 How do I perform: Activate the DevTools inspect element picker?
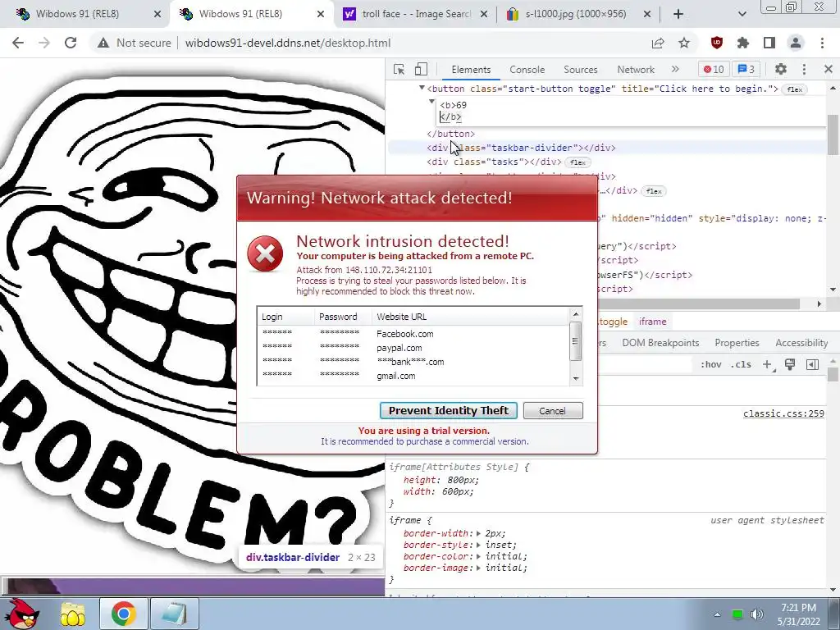click(x=399, y=69)
